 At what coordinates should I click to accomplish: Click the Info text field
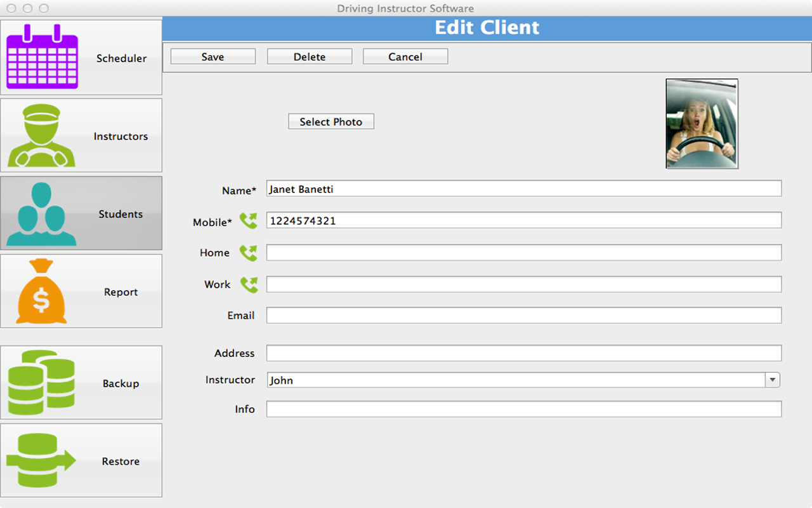(x=523, y=409)
